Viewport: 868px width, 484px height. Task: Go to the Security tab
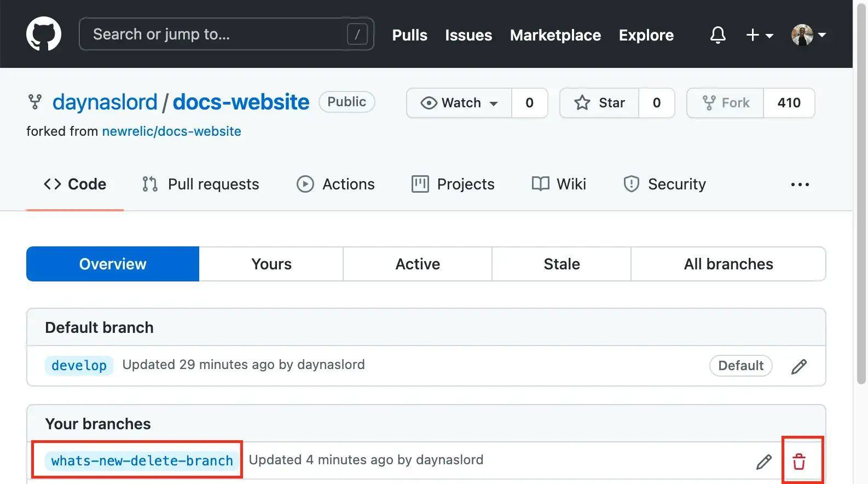[x=665, y=185]
